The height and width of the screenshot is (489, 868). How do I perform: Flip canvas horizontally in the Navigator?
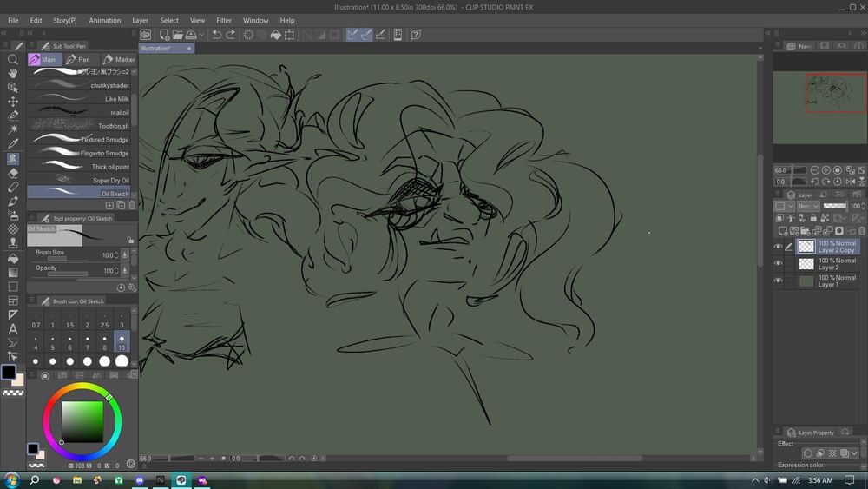[x=850, y=181]
